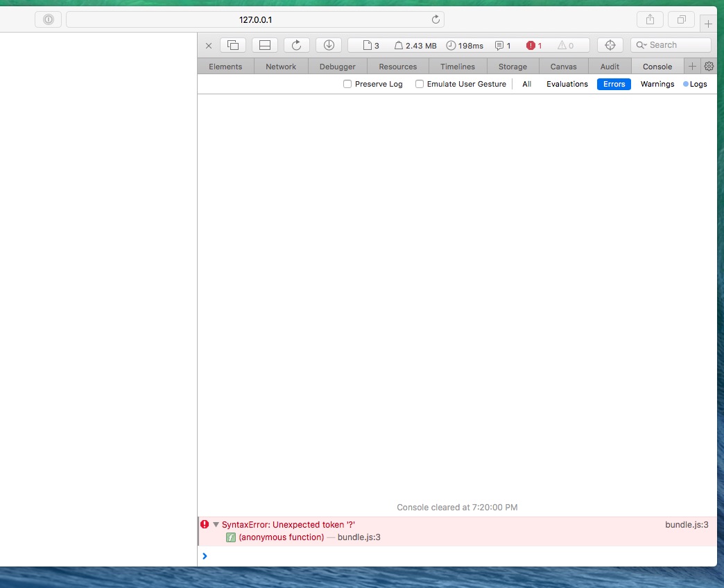Switch to the Network tab
The image size is (724, 588).
click(281, 67)
